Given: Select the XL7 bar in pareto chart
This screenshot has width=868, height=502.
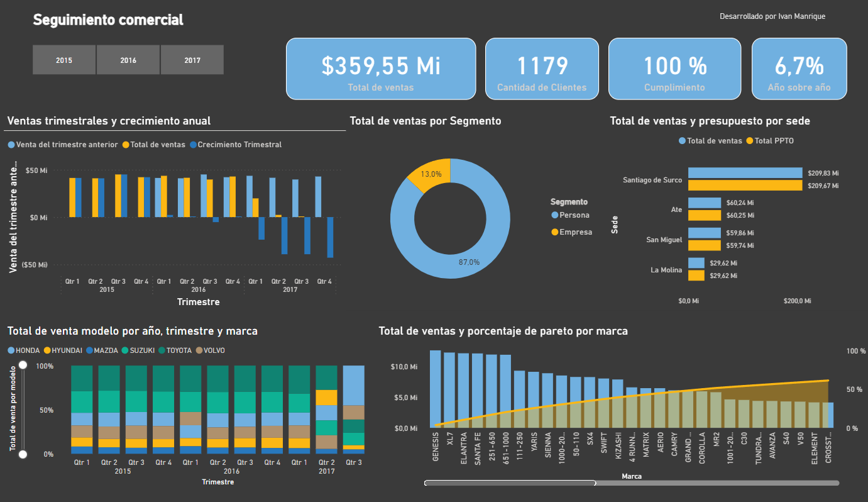Looking at the screenshot, I should [449, 390].
